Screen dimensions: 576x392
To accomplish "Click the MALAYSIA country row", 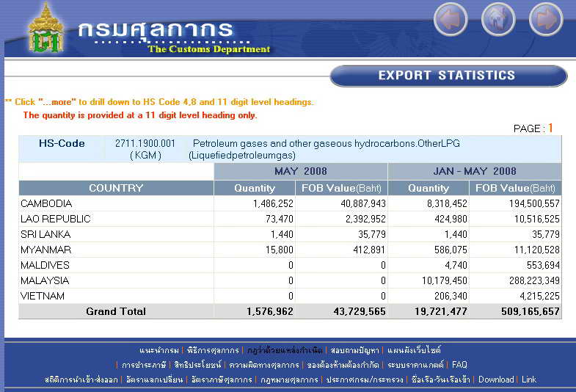I will pos(45,280).
